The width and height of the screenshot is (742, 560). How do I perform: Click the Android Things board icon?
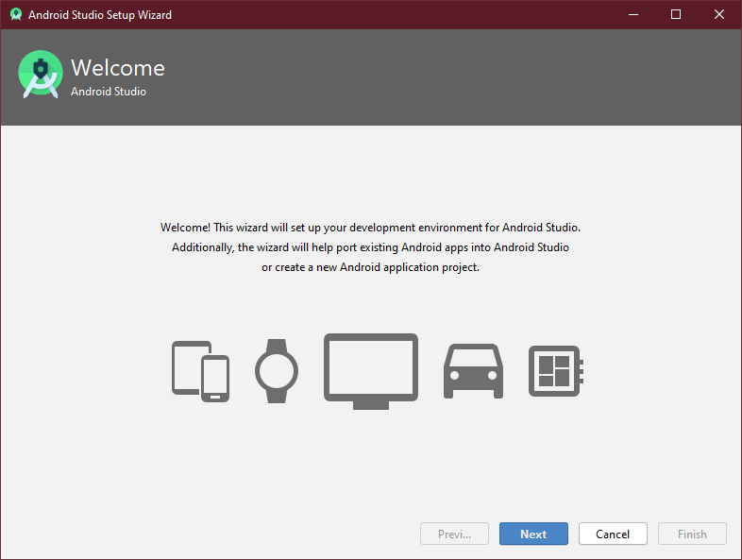point(555,371)
